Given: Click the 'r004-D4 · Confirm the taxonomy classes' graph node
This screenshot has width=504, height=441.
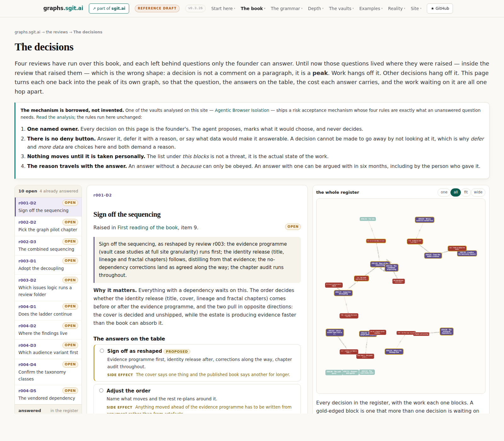Looking at the screenshot, I should pos(467,253).
